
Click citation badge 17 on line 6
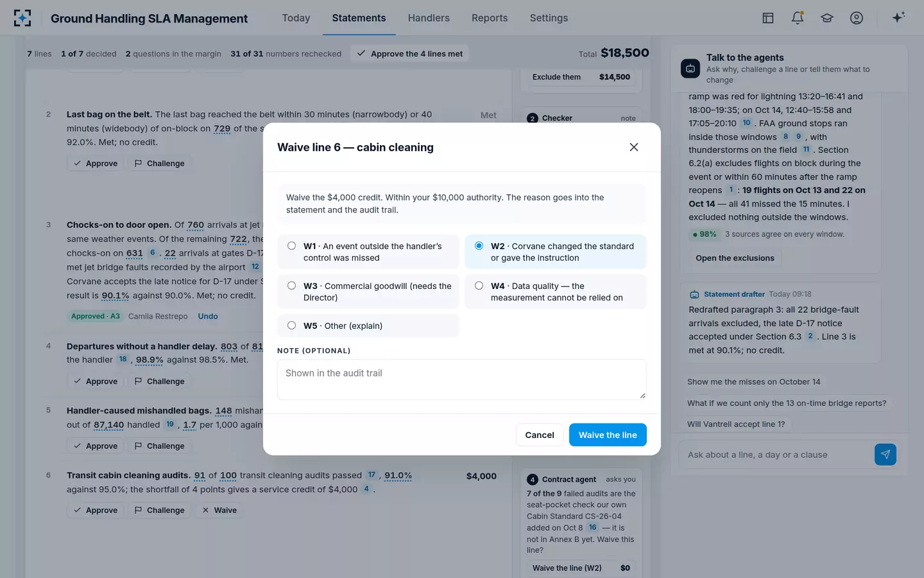pyautogui.click(x=372, y=475)
